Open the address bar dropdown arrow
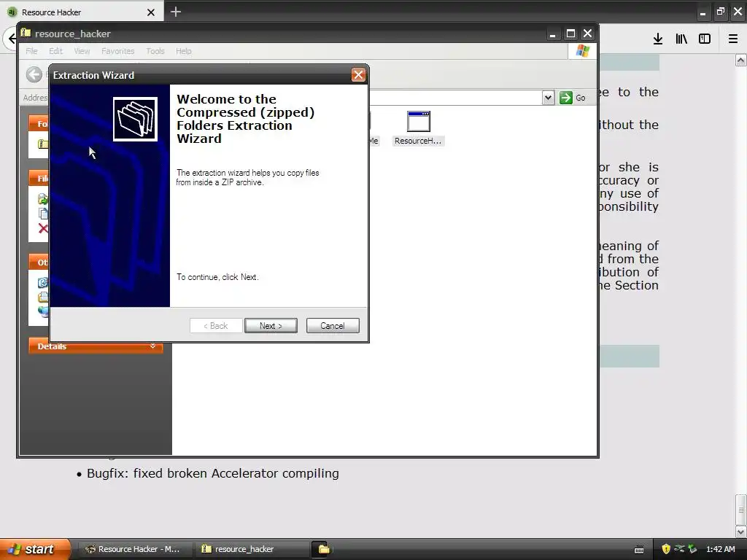Image resolution: width=747 pixels, height=560 pixels. (x=548, y=98)
